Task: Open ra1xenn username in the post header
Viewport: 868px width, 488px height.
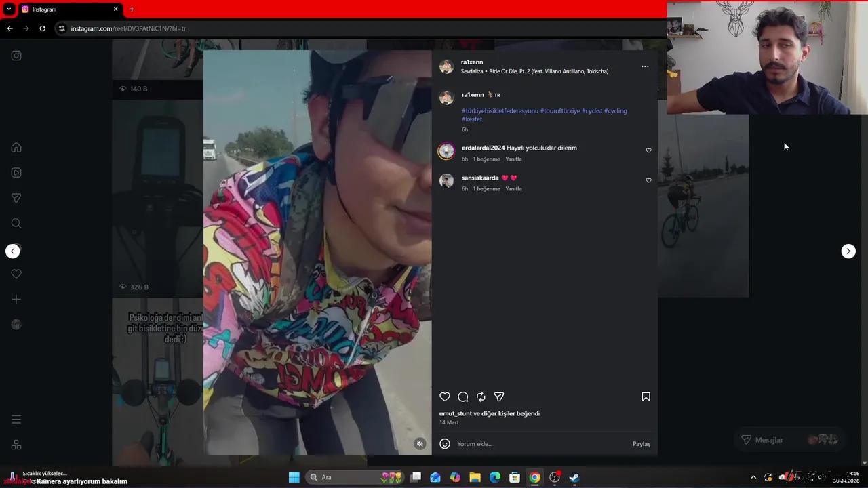Action: tap(472, 62)
